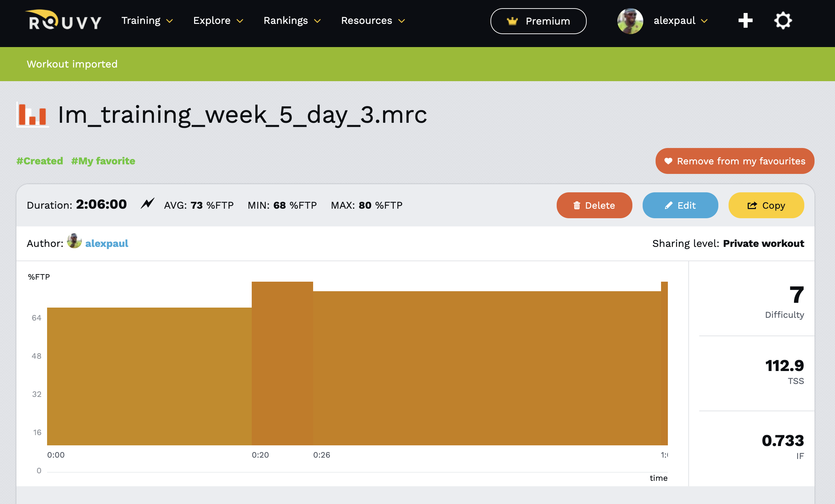Click the ROUVY logo

[63, 20]
